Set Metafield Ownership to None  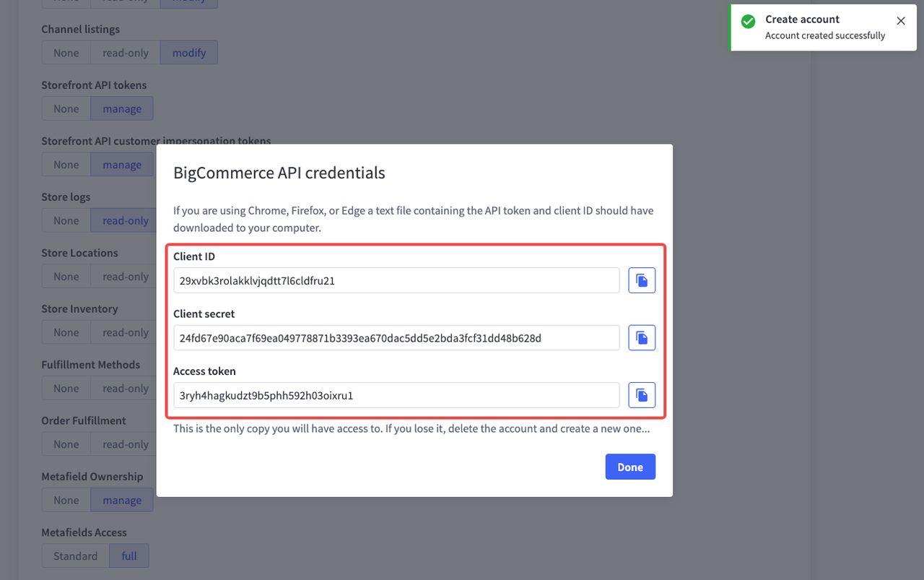pyautogui.click(x=66, y=500)
